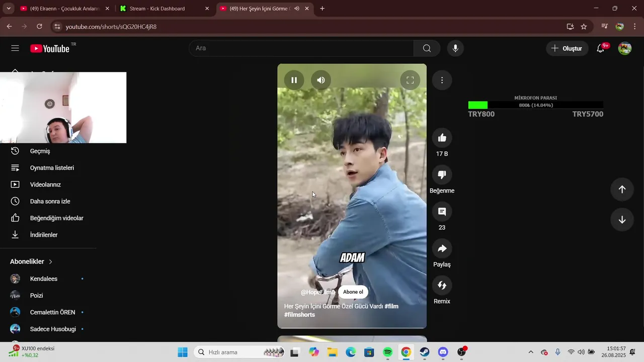Open the media controls icon in Chrome toolbar
Image resolution: width=644 pixels, height=362 pixels.
coord(605,27)
